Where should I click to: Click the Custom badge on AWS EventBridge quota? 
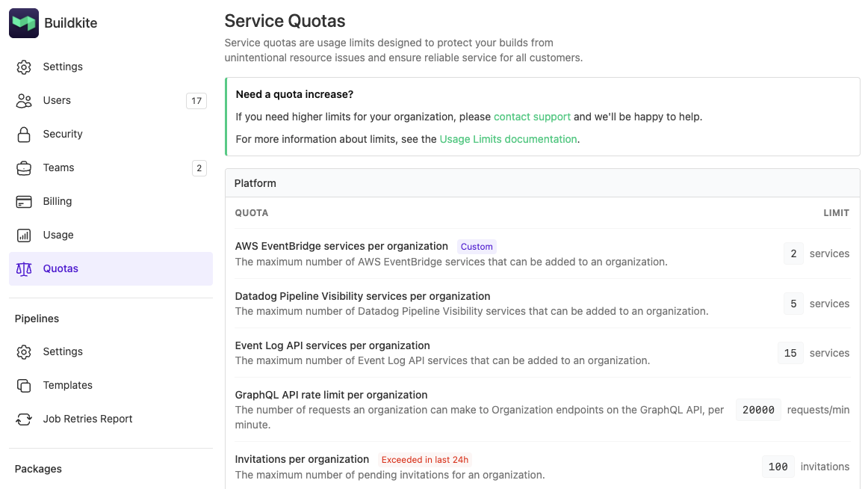(477, 246)
